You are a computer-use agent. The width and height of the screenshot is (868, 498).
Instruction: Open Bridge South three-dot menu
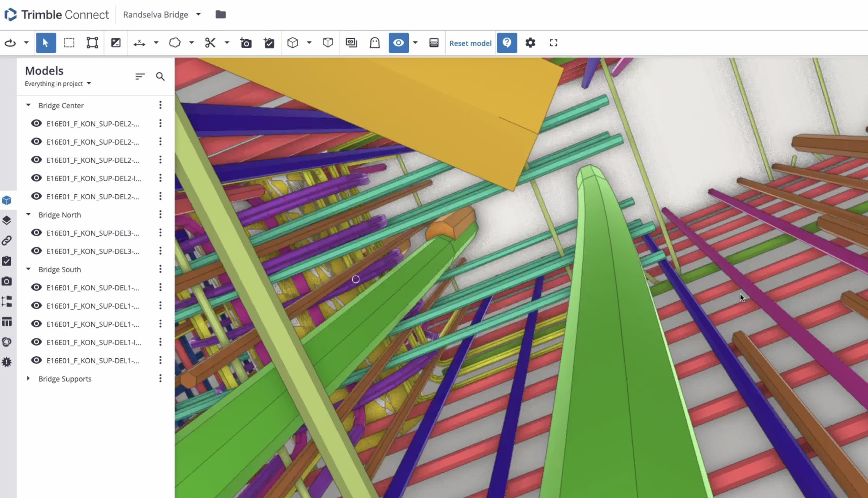pyautogui.click(x=160, y=269)
